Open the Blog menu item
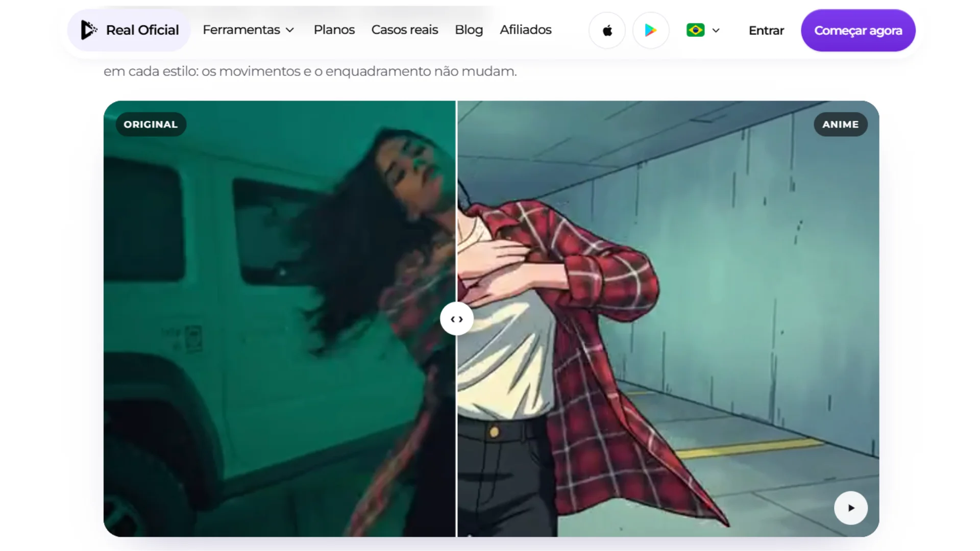 click(469, 30)
